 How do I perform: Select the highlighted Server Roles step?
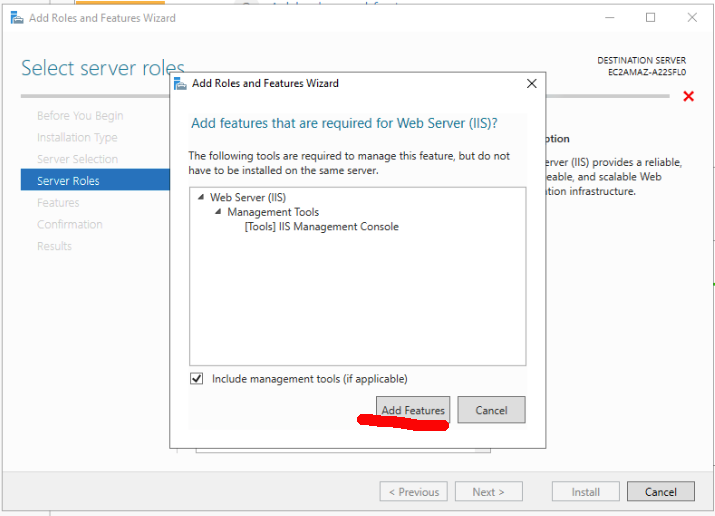[x=68, y=181]
